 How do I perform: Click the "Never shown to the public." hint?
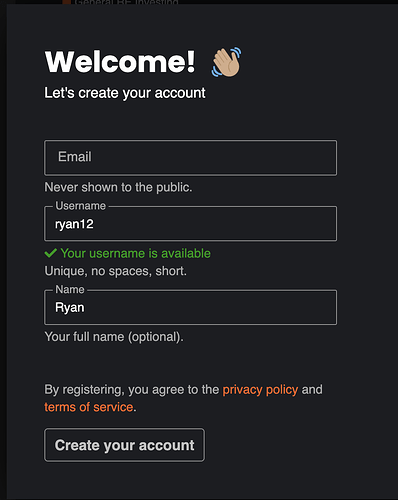click(x=118, y=187)
